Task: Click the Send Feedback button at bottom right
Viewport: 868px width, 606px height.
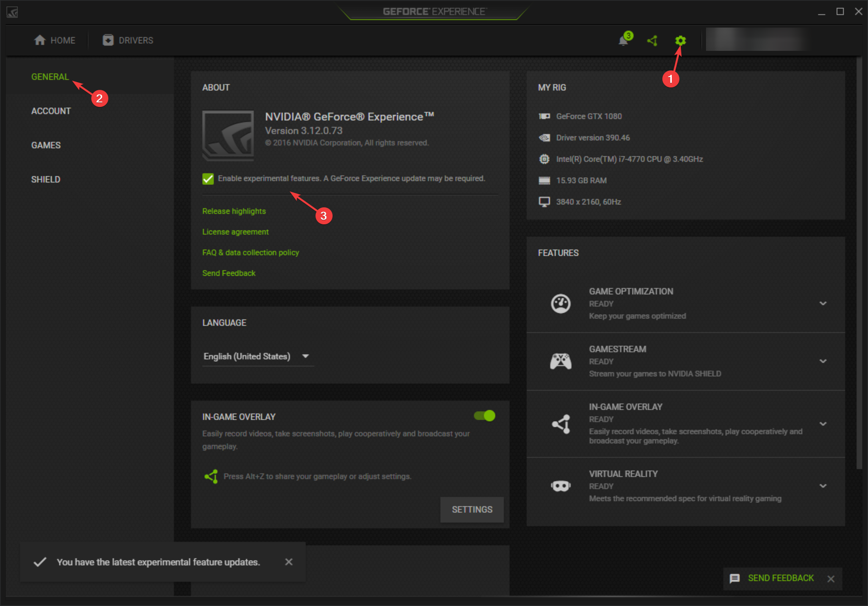Action: [781, 578]
